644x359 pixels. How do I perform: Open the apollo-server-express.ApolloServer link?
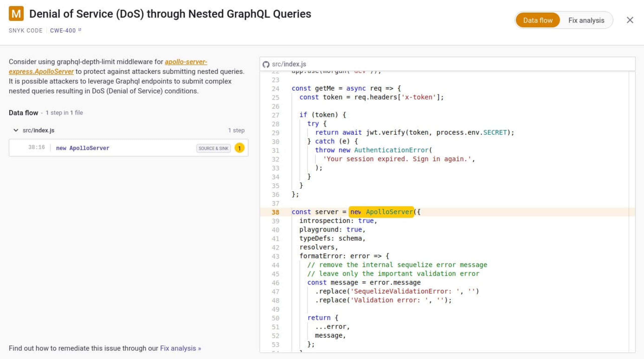click(108, 66)
